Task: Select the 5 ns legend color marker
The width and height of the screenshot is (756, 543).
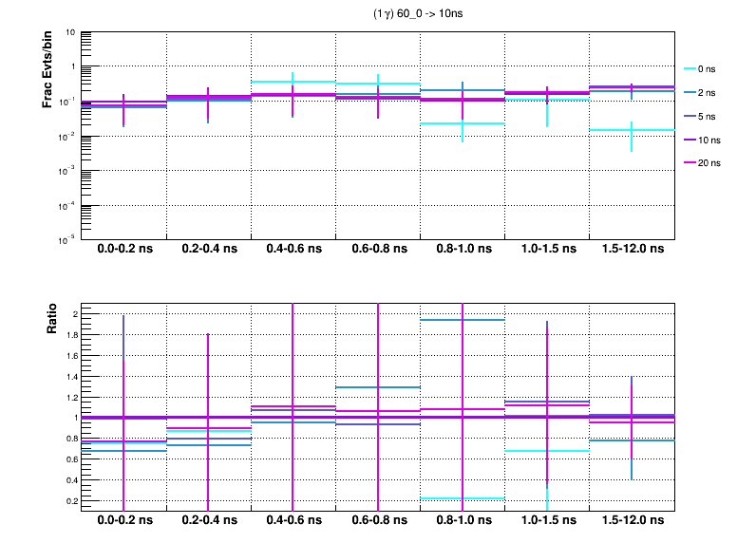Action: tap(690, 117)
